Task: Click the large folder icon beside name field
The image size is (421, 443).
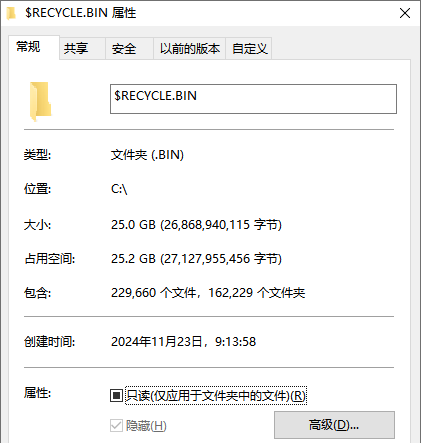Action: [x=40, y=101]
